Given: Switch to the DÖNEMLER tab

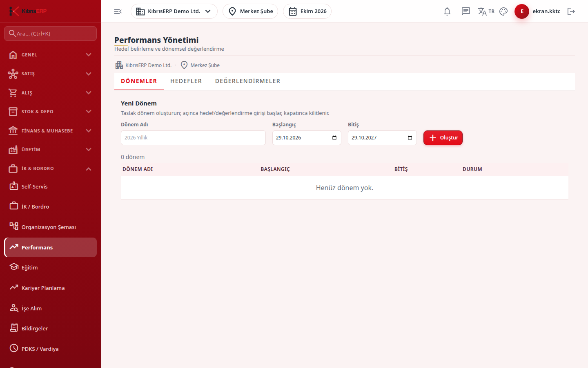Looking at the screenshot, I should click(139, 81).
